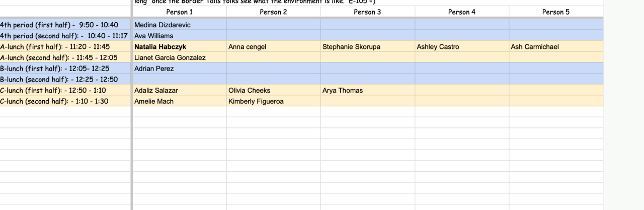Click the Person 3 header cell
This screenshot has height=210, width=644.
click(x=367, y=12)
